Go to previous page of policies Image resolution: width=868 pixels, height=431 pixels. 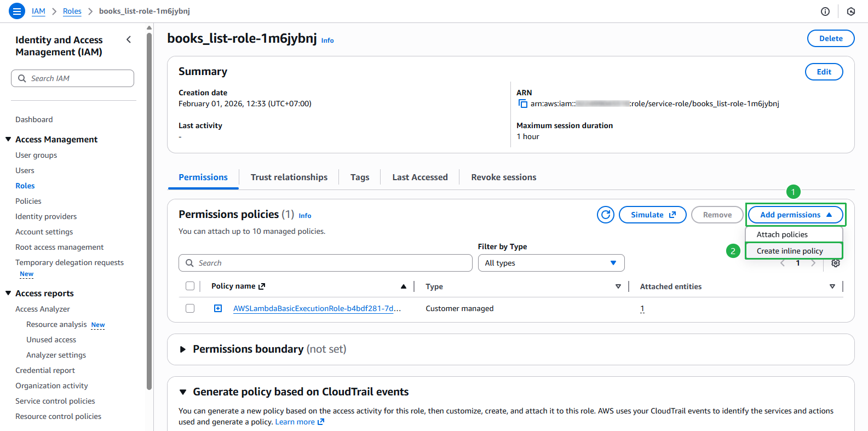point(783,263)
